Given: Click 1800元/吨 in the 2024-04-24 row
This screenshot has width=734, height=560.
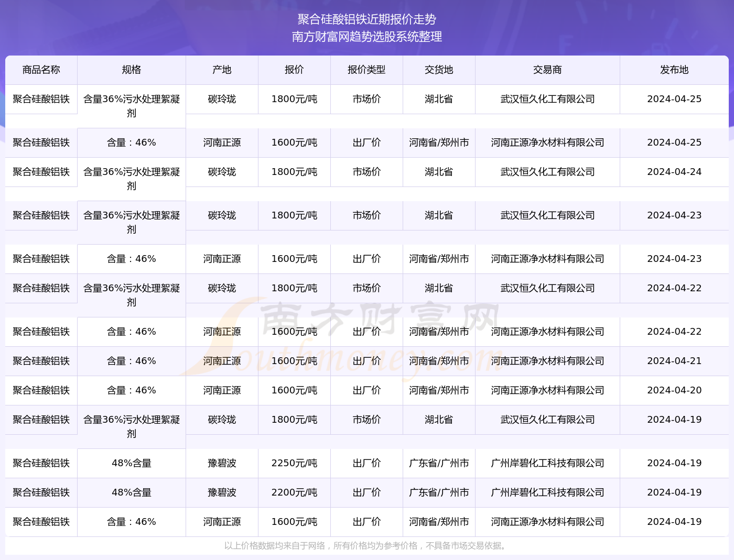Looking at the screenshot, I should [x=295, y=172].
